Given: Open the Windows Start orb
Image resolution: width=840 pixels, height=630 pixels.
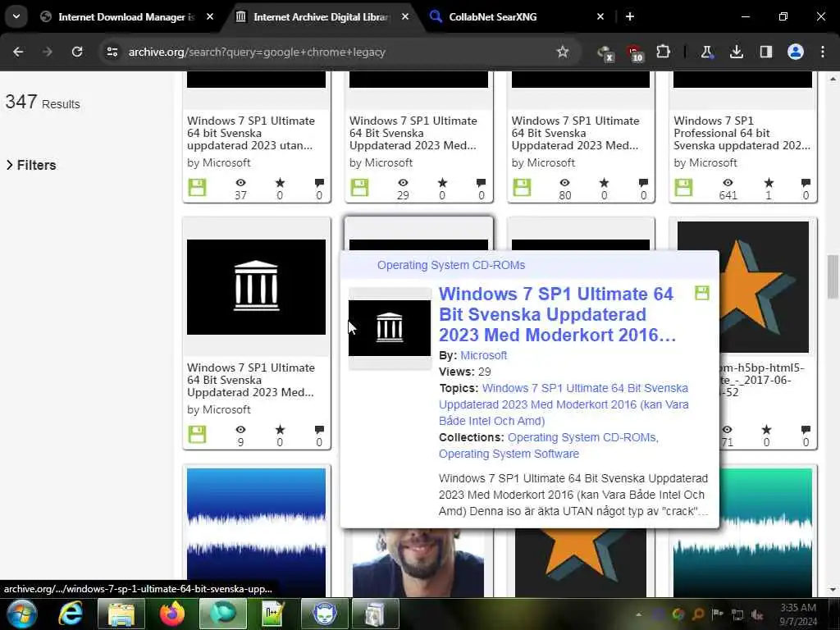Looking at the screenshot, I should pos(21,614).
